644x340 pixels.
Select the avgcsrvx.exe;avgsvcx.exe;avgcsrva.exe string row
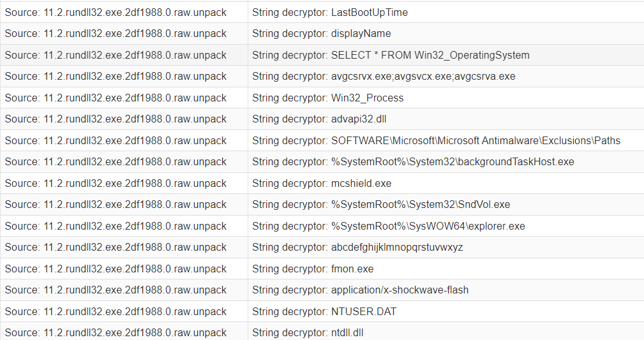click(x=384, y=76)
